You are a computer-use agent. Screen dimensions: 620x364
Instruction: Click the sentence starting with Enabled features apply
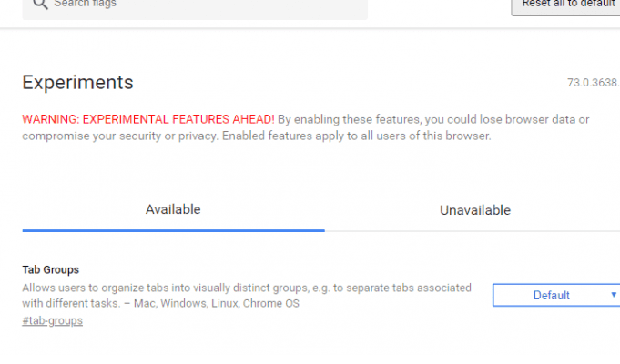[356, 136]
